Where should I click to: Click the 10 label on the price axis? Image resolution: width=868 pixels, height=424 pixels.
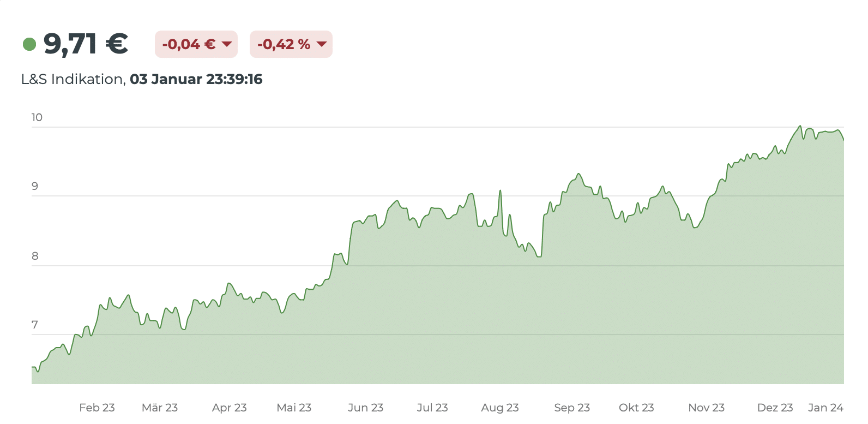[x=37, y=117]
